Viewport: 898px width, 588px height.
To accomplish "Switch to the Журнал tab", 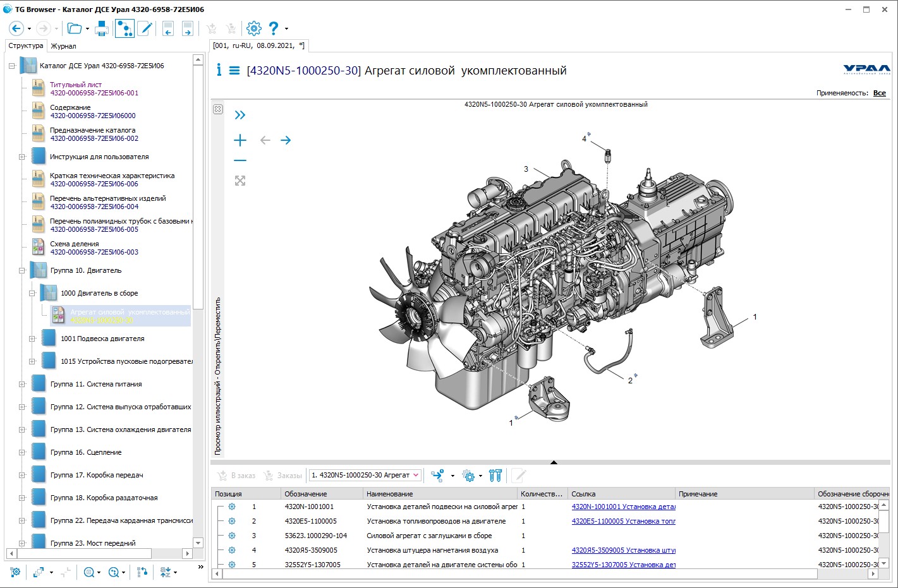I will (63, 46).
